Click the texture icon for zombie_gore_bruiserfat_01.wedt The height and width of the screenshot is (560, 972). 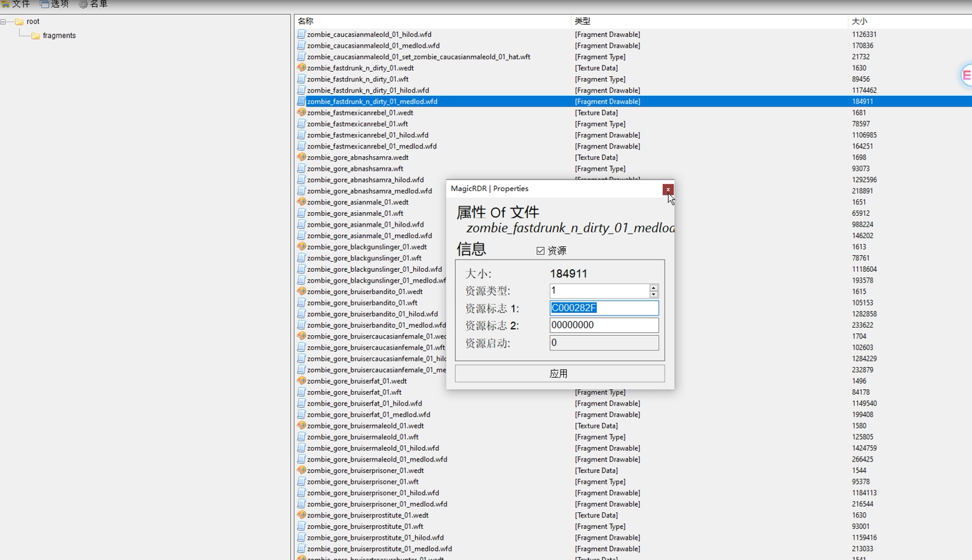pos(302,381)
